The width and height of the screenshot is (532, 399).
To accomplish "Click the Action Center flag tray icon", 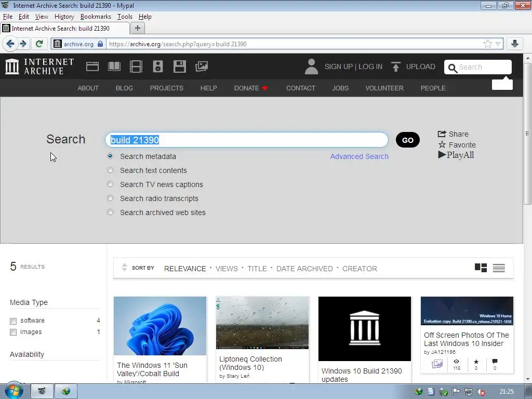I will pyautogui.click(x=456, y=392).
